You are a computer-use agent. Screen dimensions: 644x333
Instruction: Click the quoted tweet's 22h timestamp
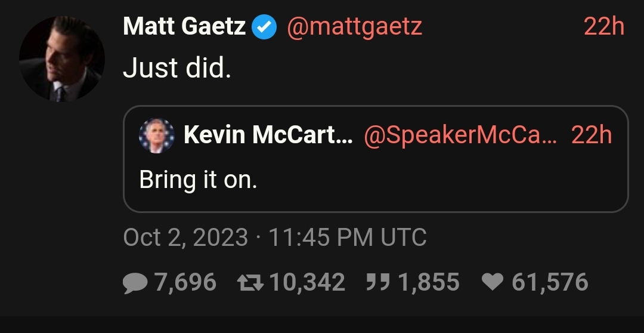592,135
